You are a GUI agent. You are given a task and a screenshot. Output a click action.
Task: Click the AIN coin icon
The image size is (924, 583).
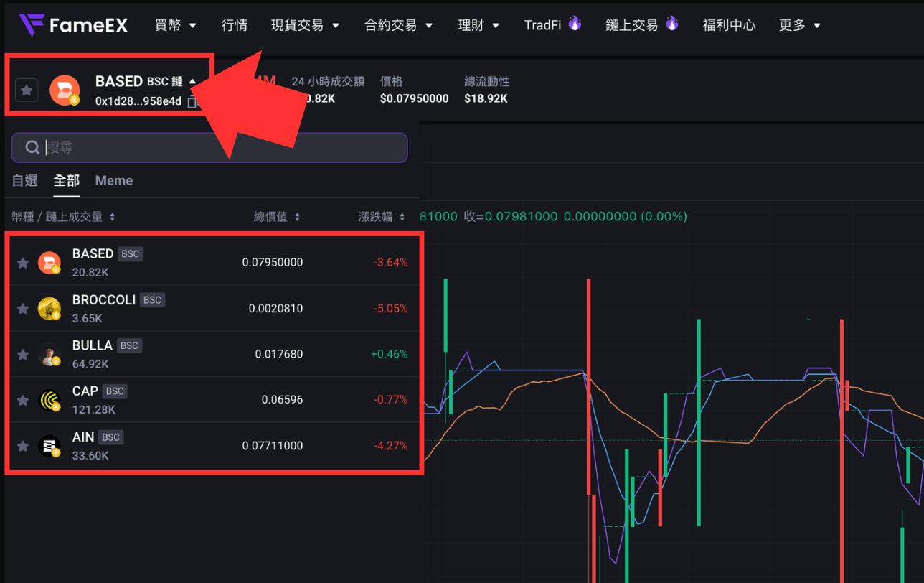[x=49, y=446]
